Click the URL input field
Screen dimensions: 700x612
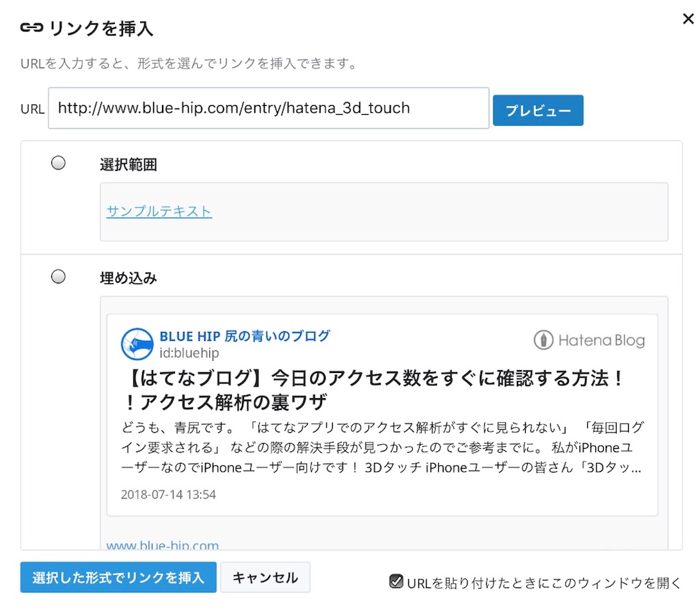[268, 108]
